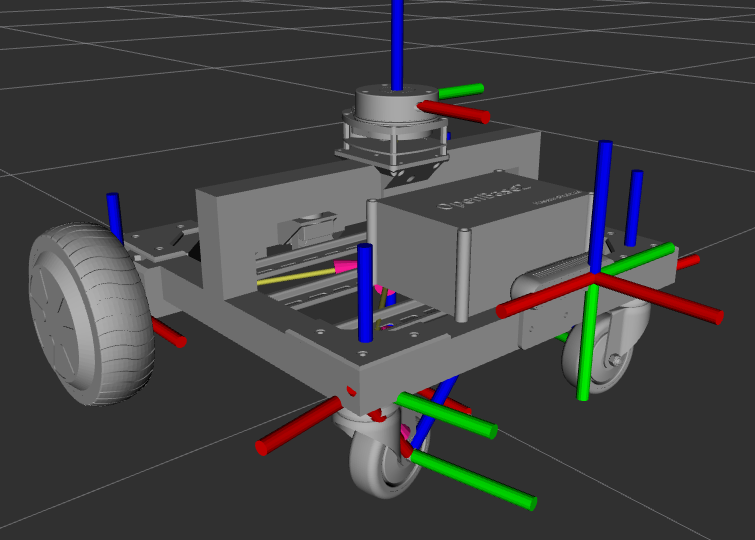Click the long red axis pointing lower right
755x540 pixels.
point(660,297)
